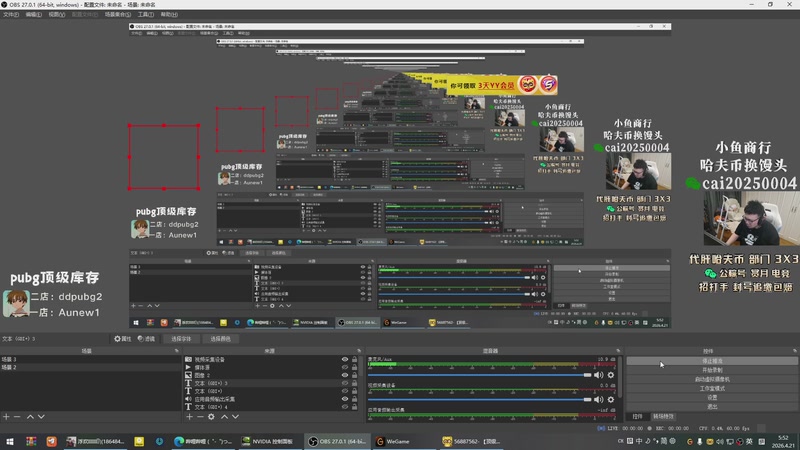The height and width of the screenshot is (450, 800).
Task: Select 视频采集设备 source row
Action: coord(272,359)
